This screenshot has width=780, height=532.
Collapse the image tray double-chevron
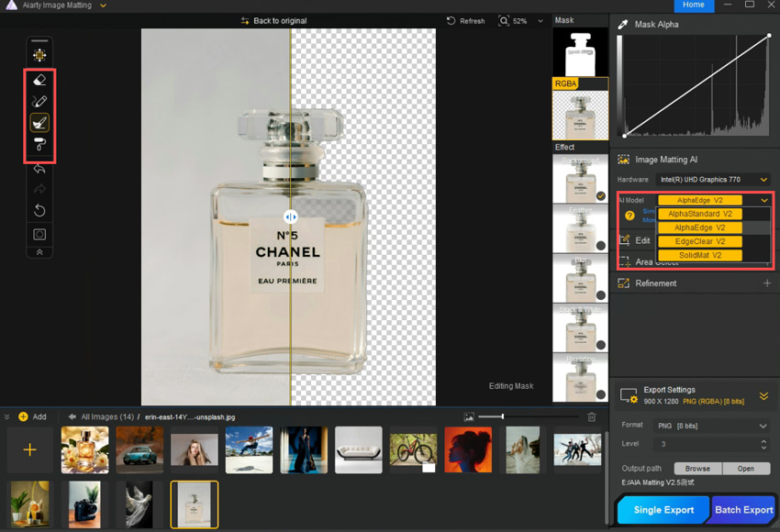pos(6,416)
